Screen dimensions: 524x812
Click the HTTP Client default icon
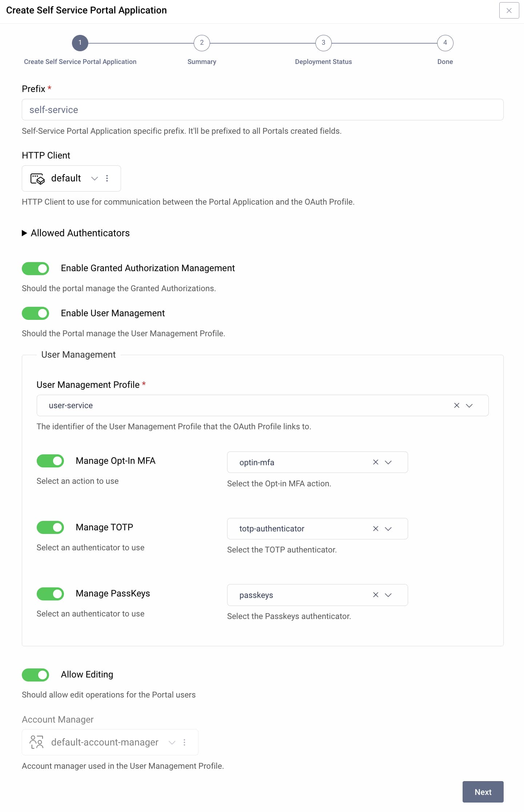tap(37, 178)
